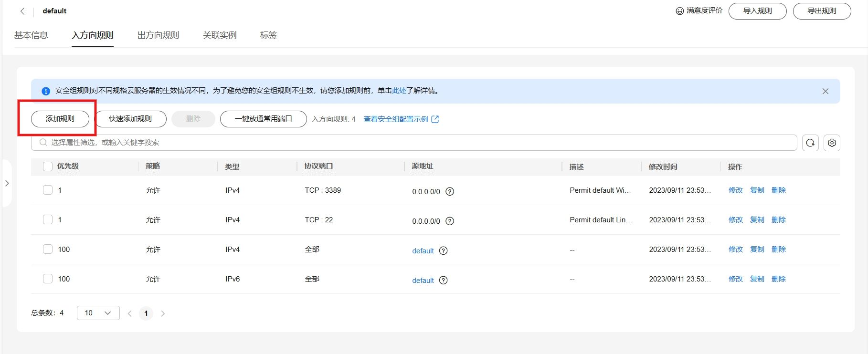Select all rules via header checkbox

pos(48,167)
